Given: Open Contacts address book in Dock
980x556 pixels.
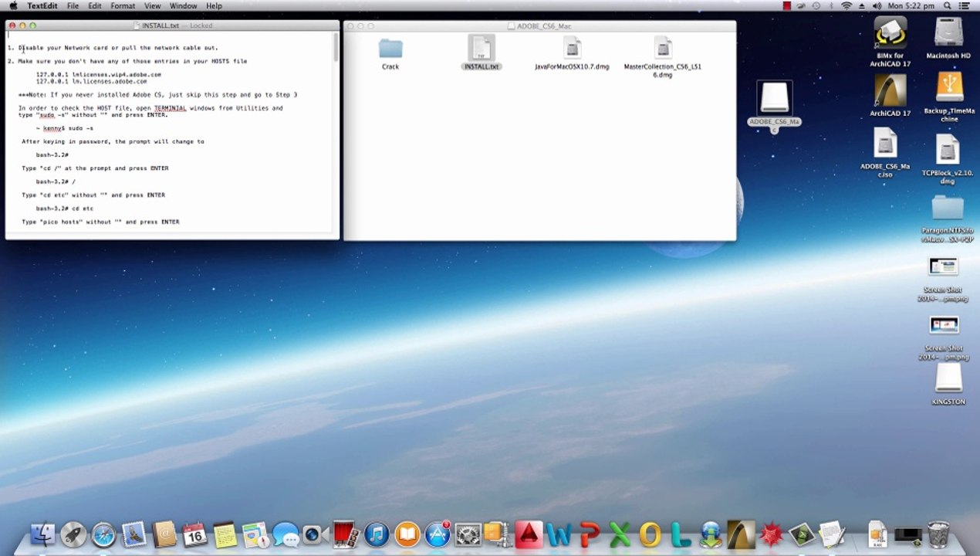Looking at the screenshot, I should click(164, 534).
